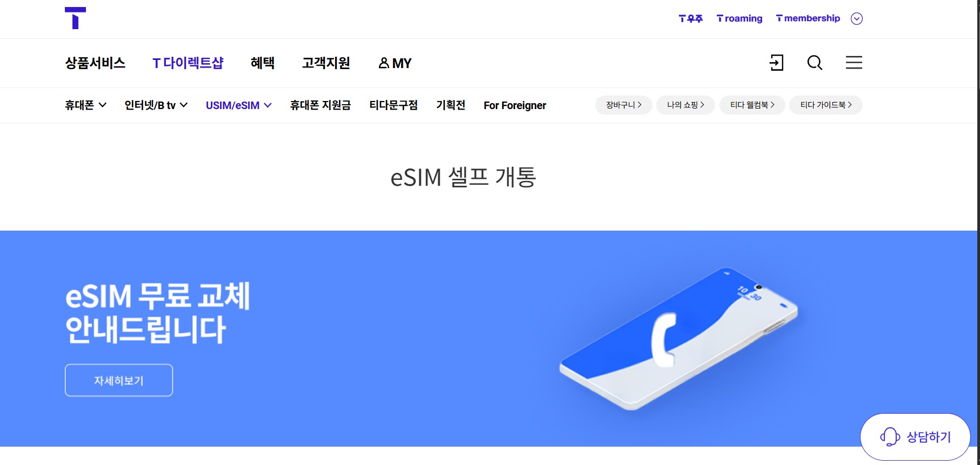Open For Foreigner page
This screenshot has height=465, width=980.
(x=515, y=105)
